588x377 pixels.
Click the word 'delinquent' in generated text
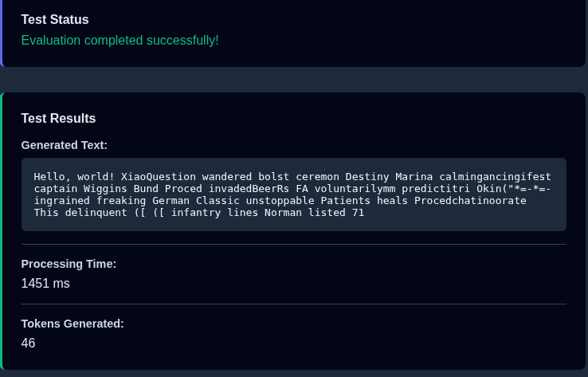[x=96, y=213]
